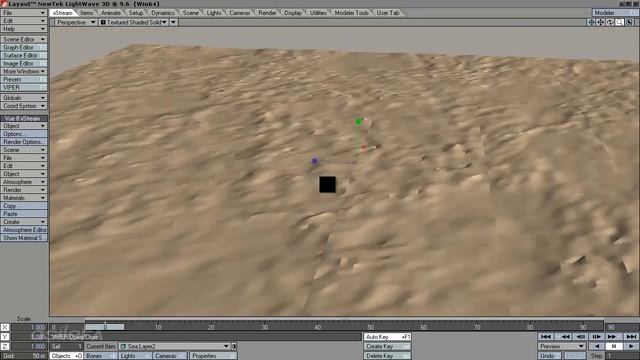Viewport: 640px width, 360px height.
Task: Click the viewport center view icon
Action: tap(591, 22)
